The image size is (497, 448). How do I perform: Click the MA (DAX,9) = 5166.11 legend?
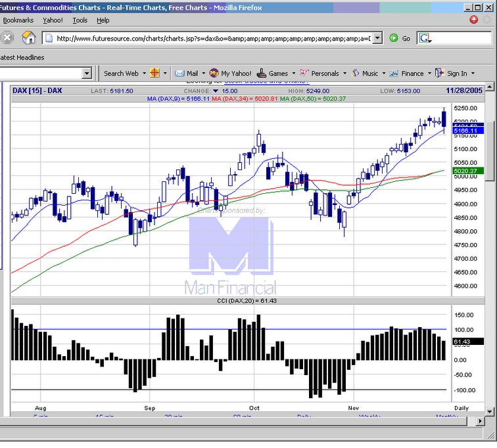click(178, 99)
